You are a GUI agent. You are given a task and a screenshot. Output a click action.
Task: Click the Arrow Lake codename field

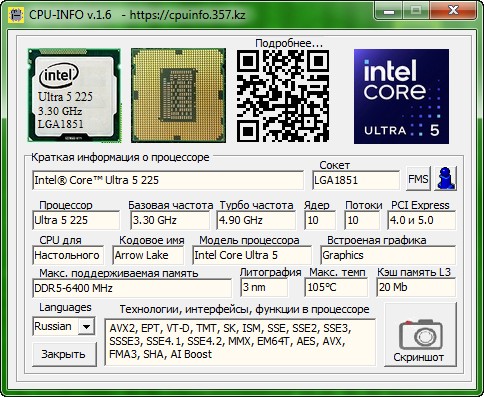coord(148,255)
